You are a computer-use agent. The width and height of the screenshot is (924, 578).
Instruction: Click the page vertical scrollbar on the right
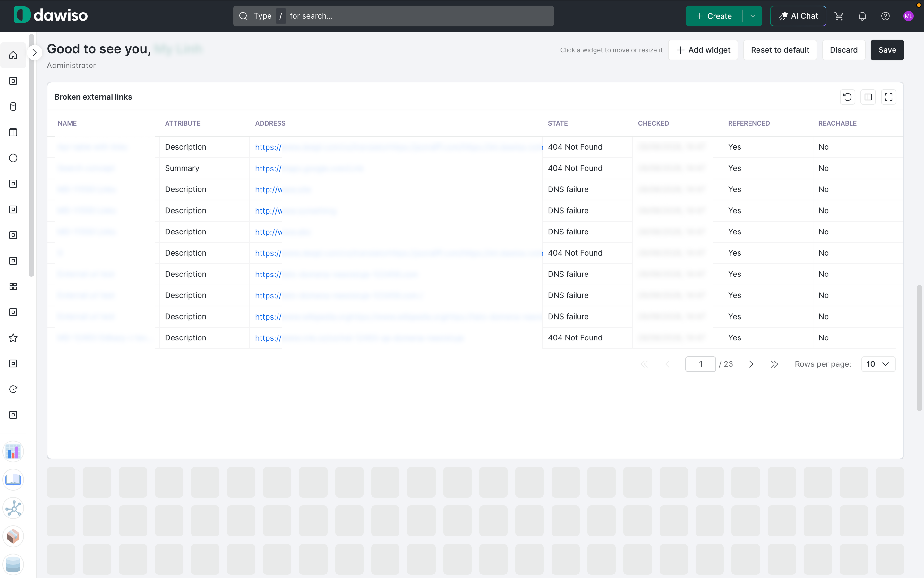click(x=920, y=348)
